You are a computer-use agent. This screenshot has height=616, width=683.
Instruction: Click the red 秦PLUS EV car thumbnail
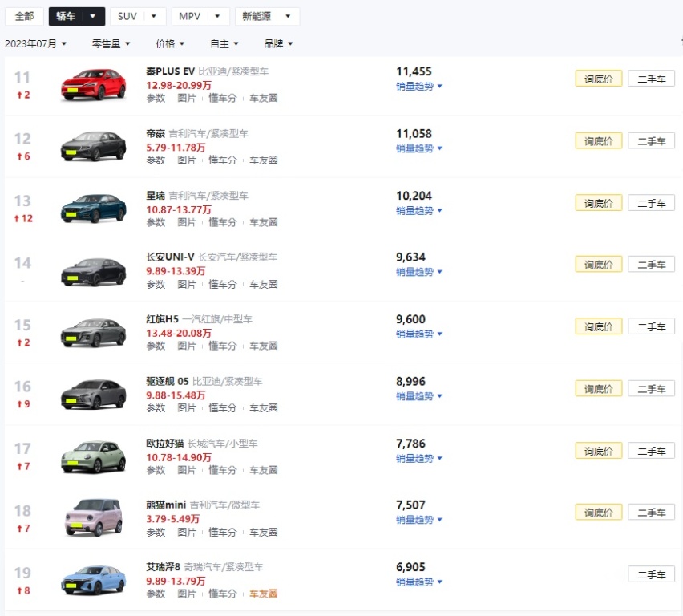click(x=93, y=84)
